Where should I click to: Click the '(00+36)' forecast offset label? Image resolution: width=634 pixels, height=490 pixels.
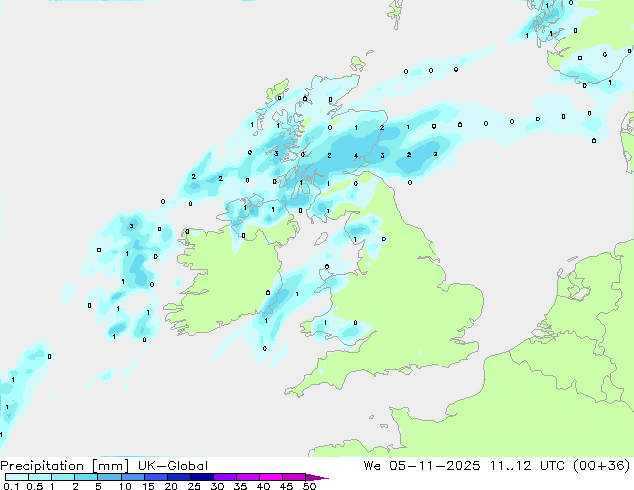(602, 465)
